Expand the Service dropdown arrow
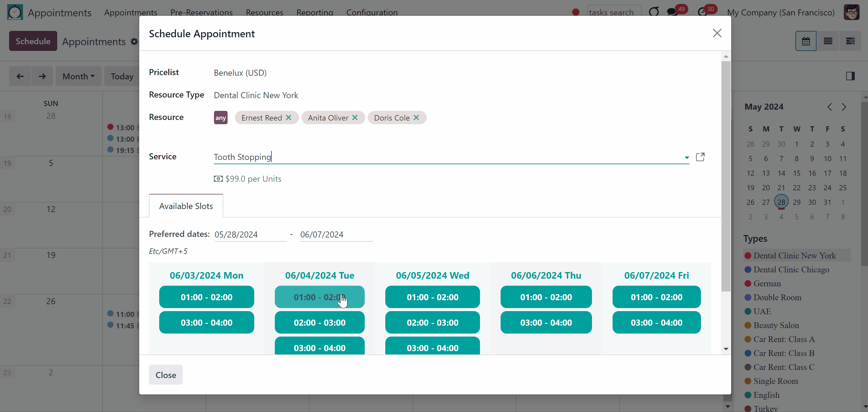The image size is (868, 412). click(x=686, y=158)
